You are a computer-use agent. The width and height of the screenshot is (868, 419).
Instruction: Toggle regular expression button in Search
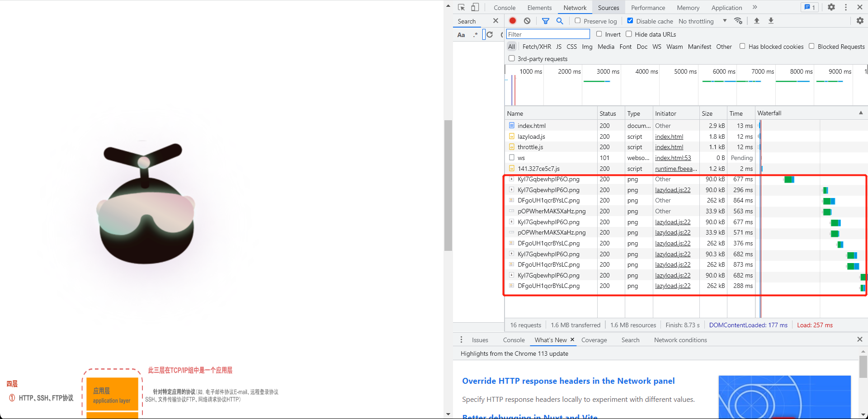(476, 35)
